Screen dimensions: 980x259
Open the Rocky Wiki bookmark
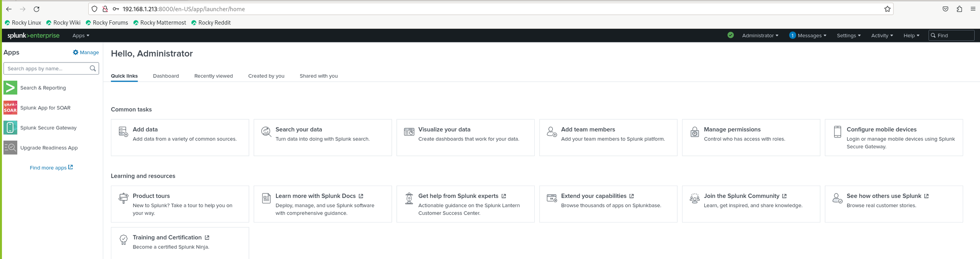[x=63, y=23]
